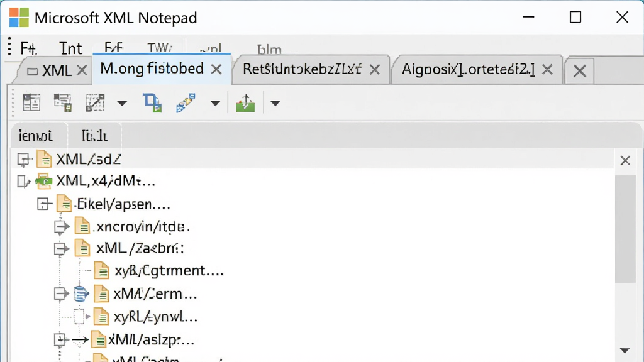
Task: Close the XML tab
Action: [x=82, y=70]
